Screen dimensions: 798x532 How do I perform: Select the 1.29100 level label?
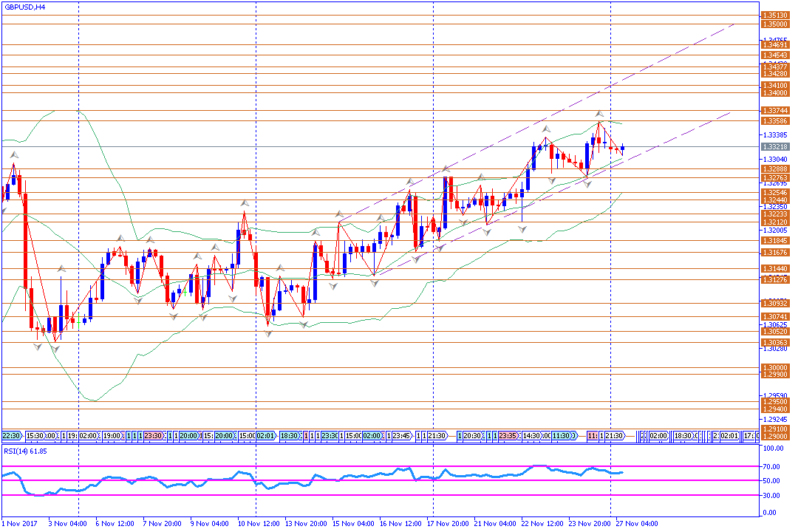coord(774,429)
